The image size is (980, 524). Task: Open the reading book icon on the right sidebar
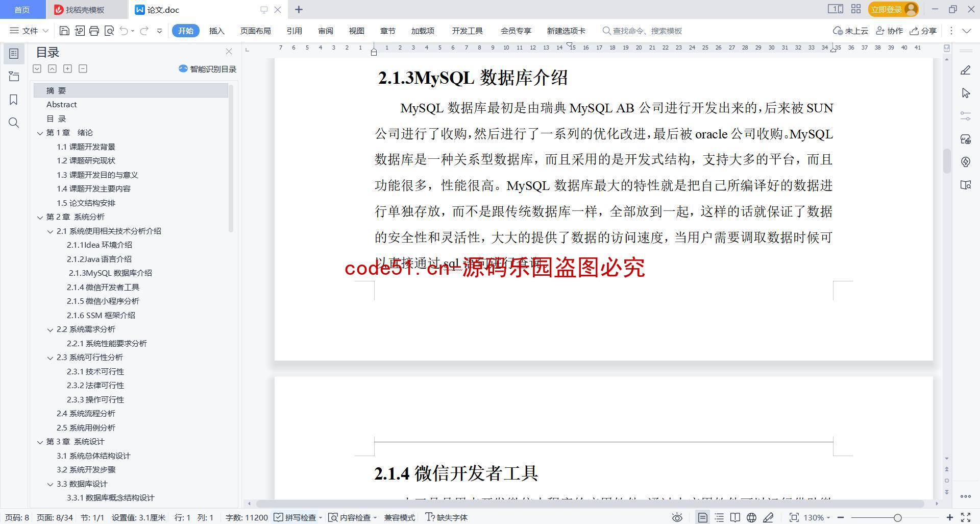[x=965, y=185]
